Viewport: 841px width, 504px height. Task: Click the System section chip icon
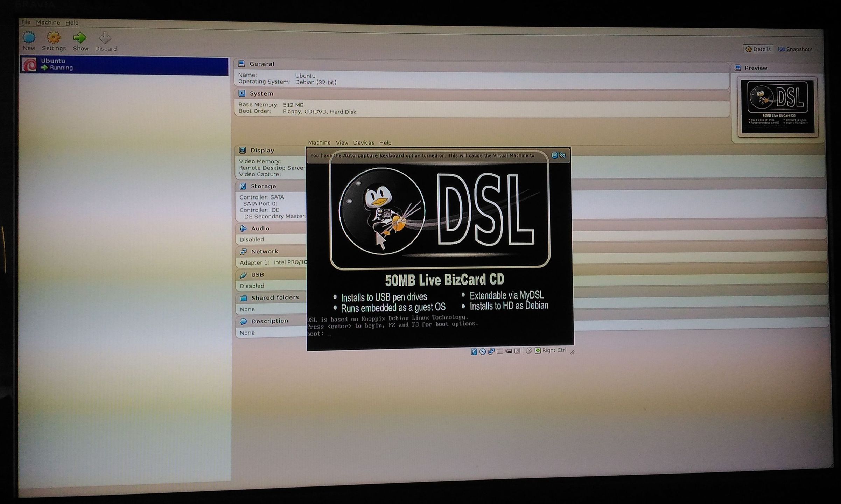[241, 93]
